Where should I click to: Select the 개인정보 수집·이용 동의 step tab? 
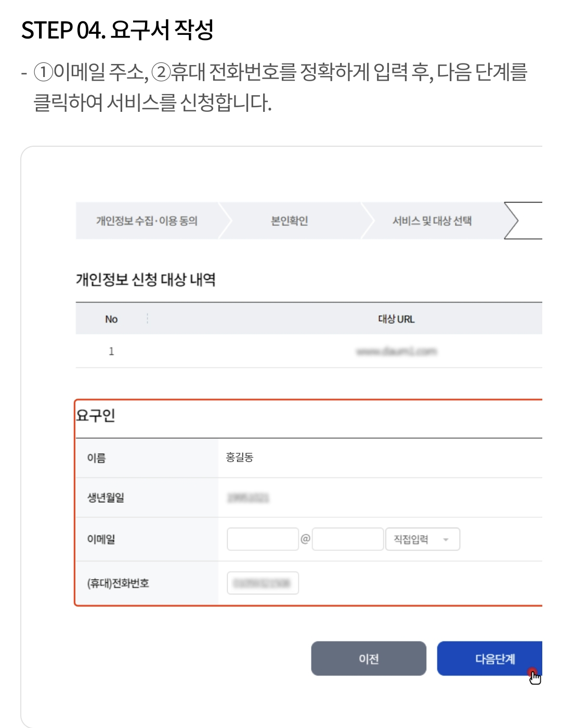149,220
